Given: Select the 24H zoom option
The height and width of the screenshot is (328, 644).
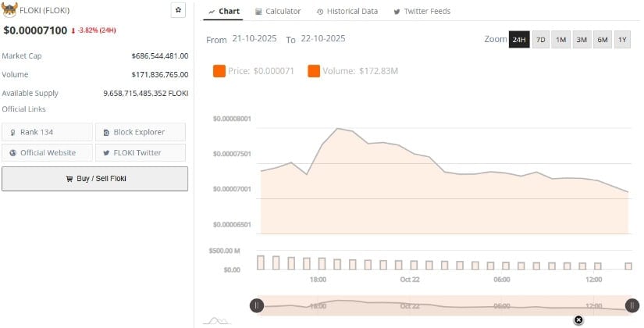Looking at the screenshot, I should coord(519,40).
